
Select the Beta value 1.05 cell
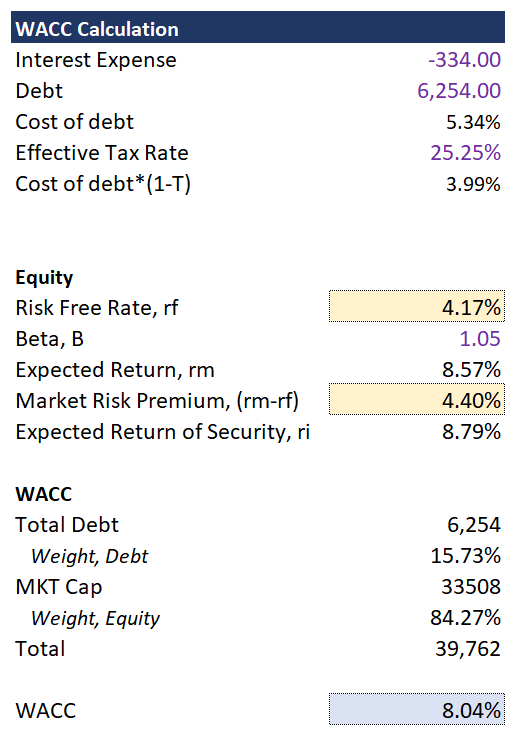tap(480, 339)
